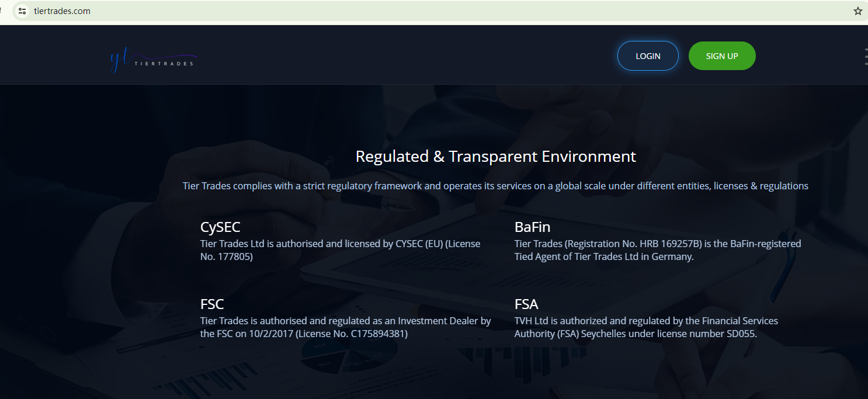
Task: Bookmark this page with the star icon
Action: point(857,11)
